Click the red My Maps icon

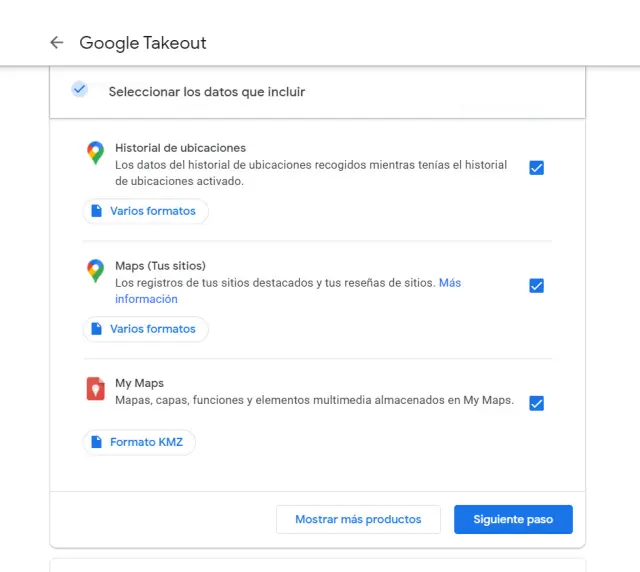tap(95, 389)
